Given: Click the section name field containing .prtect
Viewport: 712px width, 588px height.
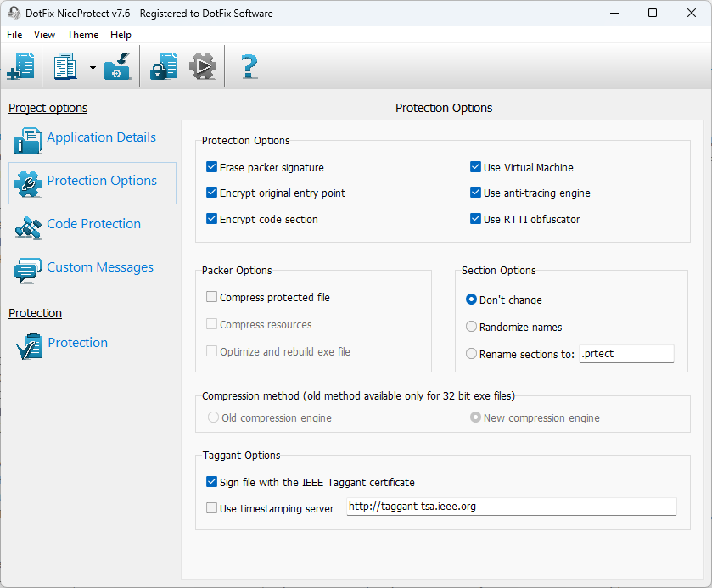Looking at the screenshot, I should pyautogui.click(x=626, y=354).
